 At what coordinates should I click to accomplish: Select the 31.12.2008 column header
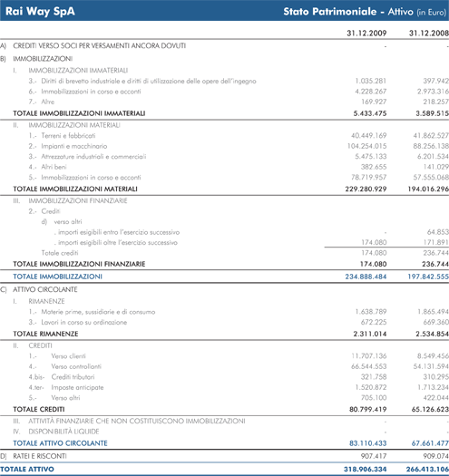tap(429, 33)
